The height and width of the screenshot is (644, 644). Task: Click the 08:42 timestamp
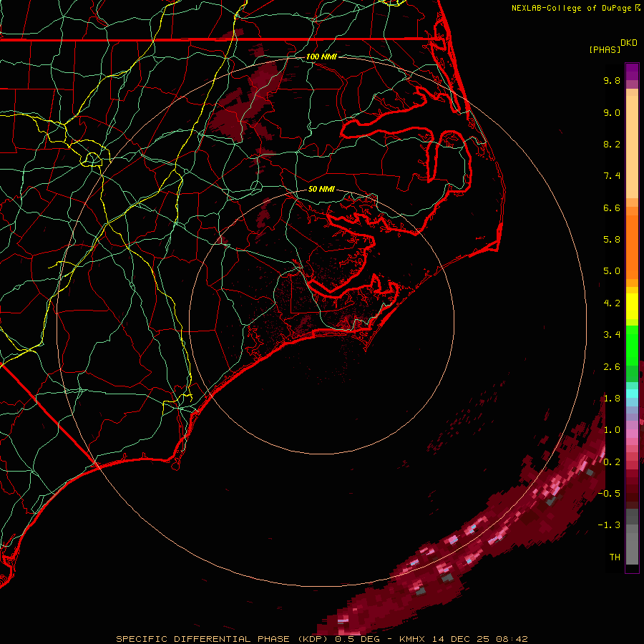(512, 639)
